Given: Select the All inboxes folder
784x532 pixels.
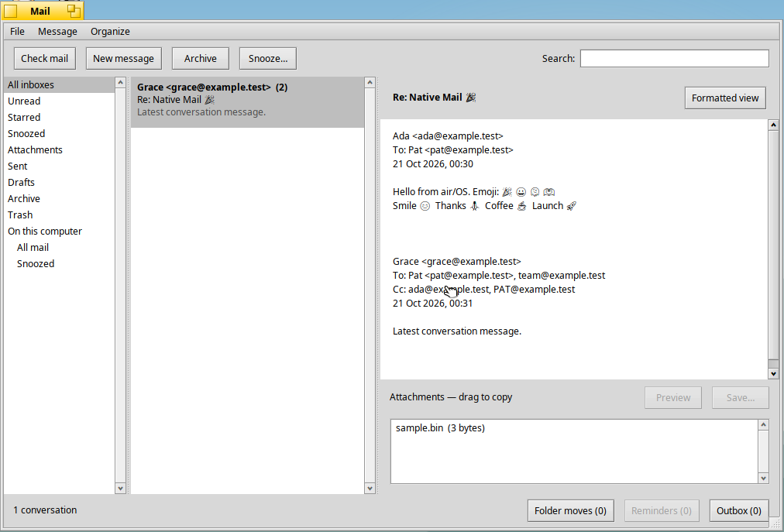Looking at the screenshot, I should [x=60, y=85].
